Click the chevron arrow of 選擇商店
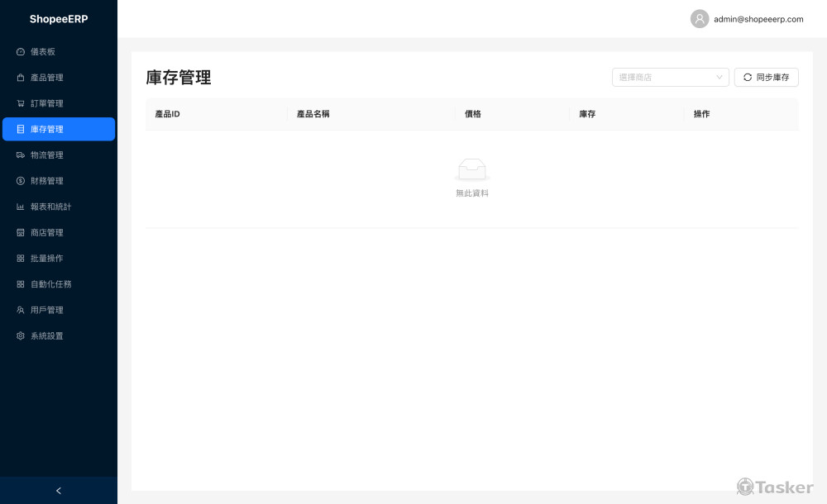The image size is (827, 504). coord(719,78)
